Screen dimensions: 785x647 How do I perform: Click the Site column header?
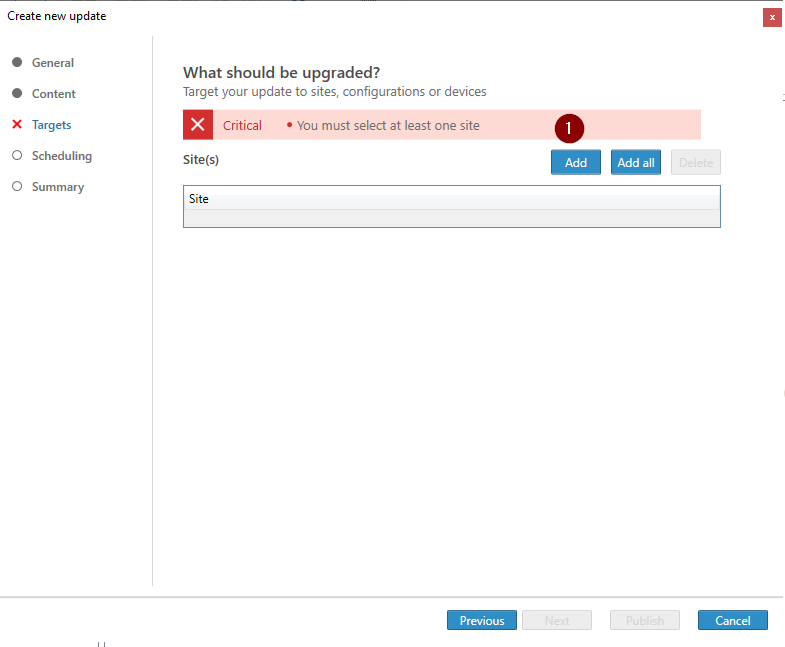click(452, 198)
